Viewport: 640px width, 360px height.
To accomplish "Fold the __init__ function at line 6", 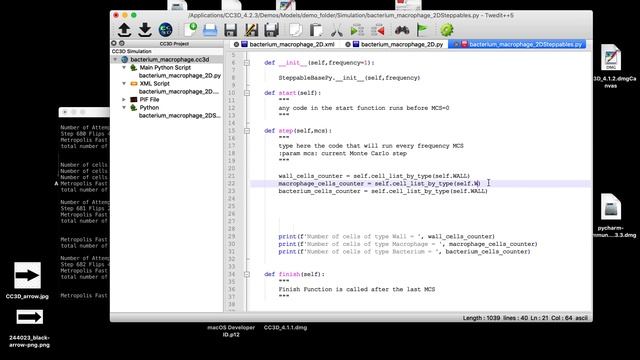I will (x=247, y=63).
